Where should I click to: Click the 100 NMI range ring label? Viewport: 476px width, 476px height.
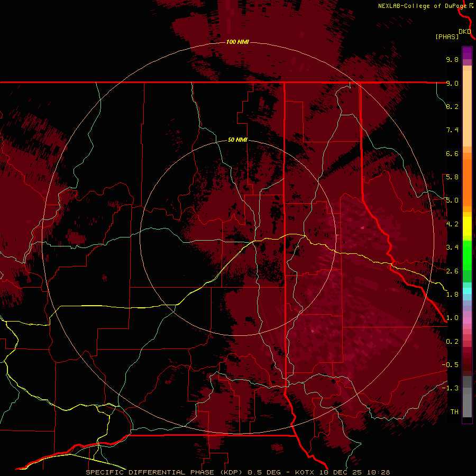[237, 42]
